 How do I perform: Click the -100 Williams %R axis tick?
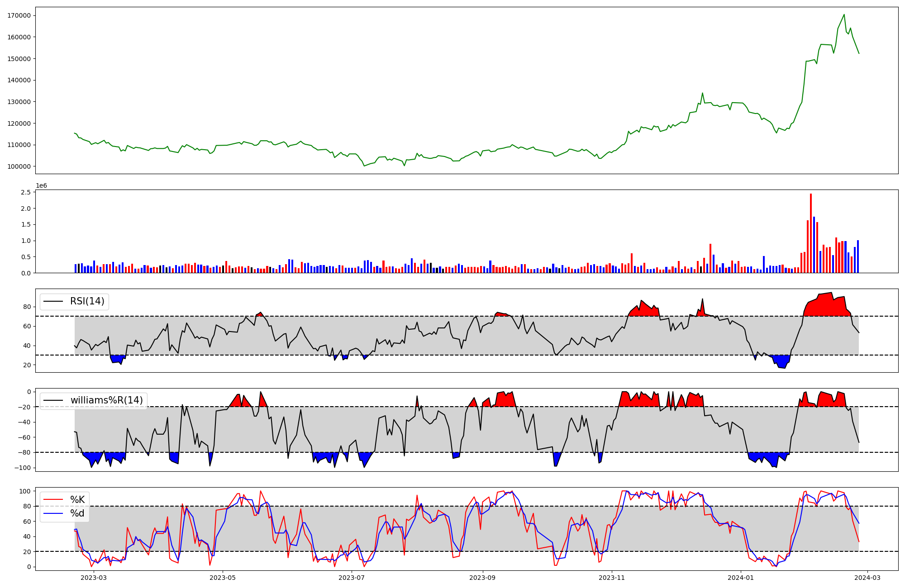click(x=22, y=468)
